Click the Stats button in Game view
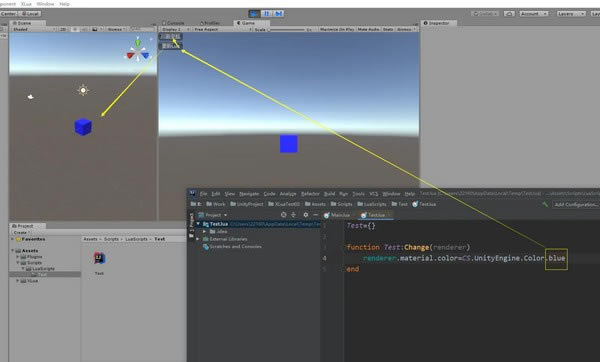 tap(388, 29)
